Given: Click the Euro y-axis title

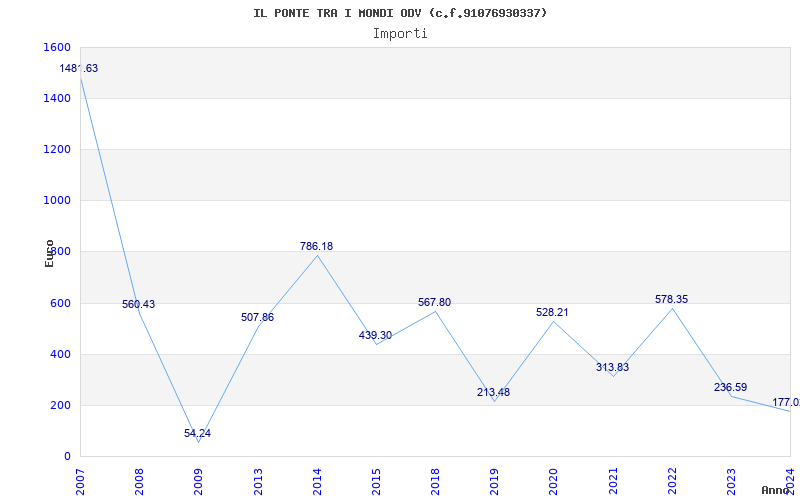Looking at the screenshot, I should pyautogui.click(x=49, y=253).
